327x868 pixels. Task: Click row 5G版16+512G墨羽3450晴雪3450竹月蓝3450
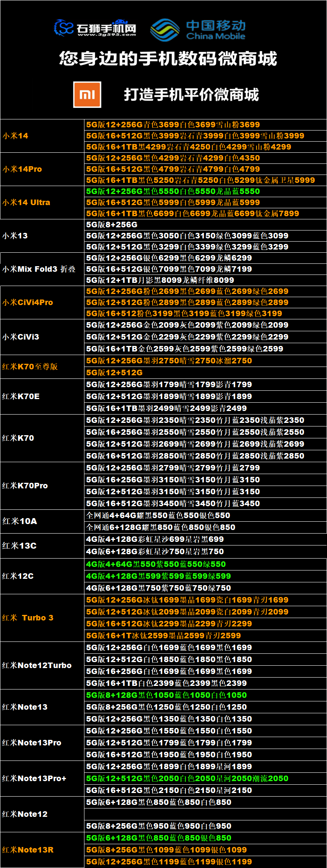(205, 503)
